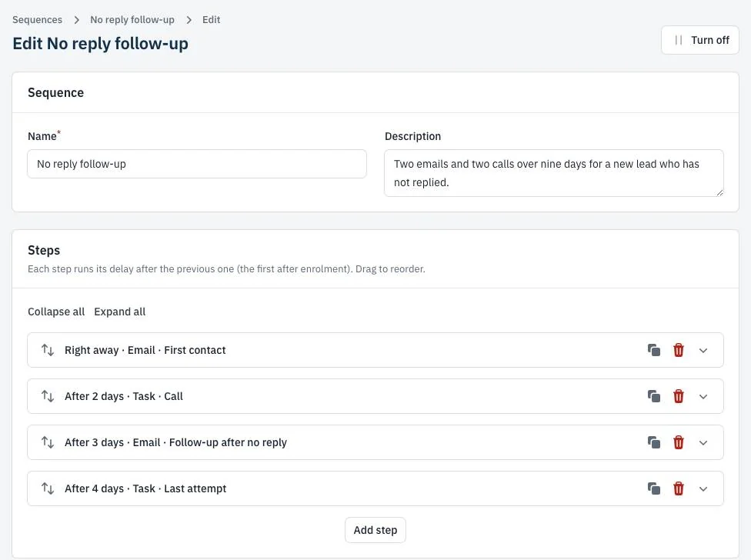Click the Name field label
Image resolution: width=751 pixels, height=560 pixels.
42,136
